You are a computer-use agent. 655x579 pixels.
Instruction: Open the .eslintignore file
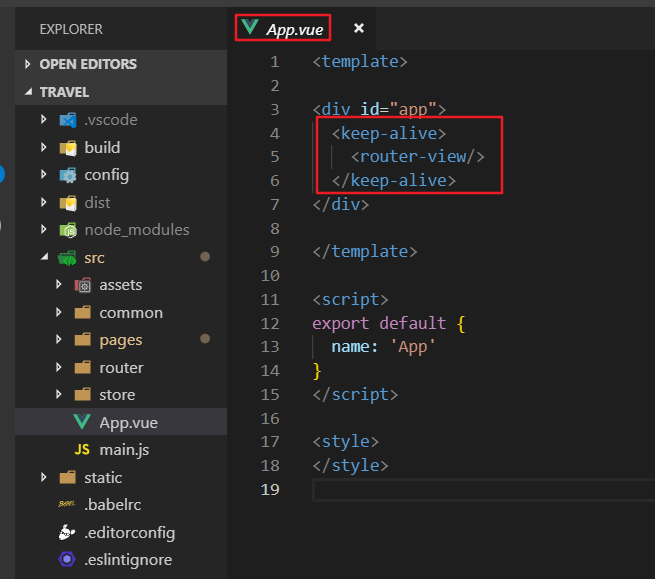[121, 560]
